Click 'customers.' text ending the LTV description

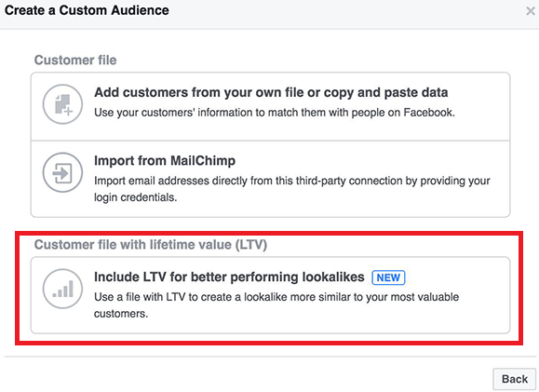coord(121,314)
